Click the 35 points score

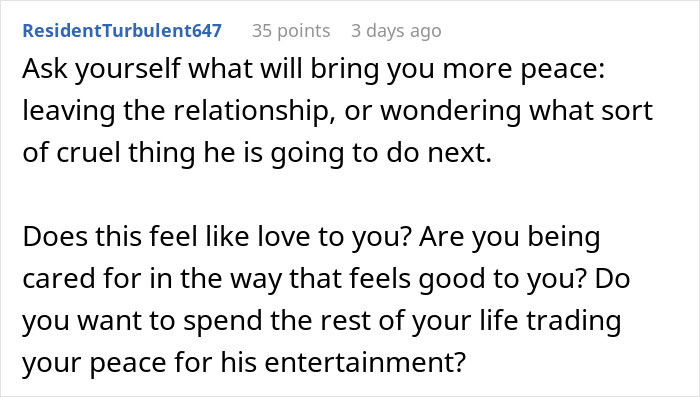291,31
